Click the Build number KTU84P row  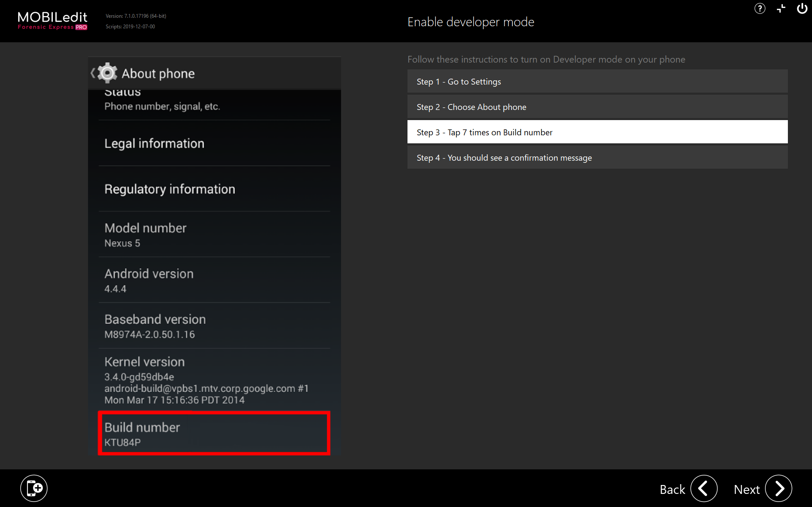tap(214, 433)
